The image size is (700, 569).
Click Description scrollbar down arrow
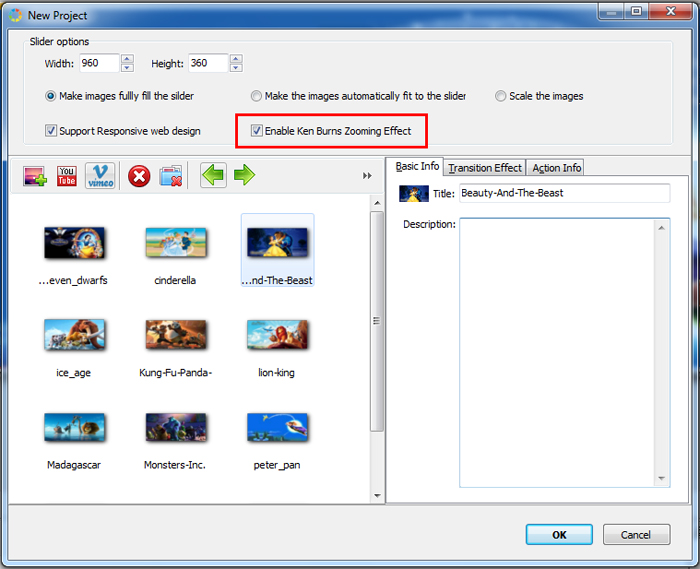coord(662,478)
